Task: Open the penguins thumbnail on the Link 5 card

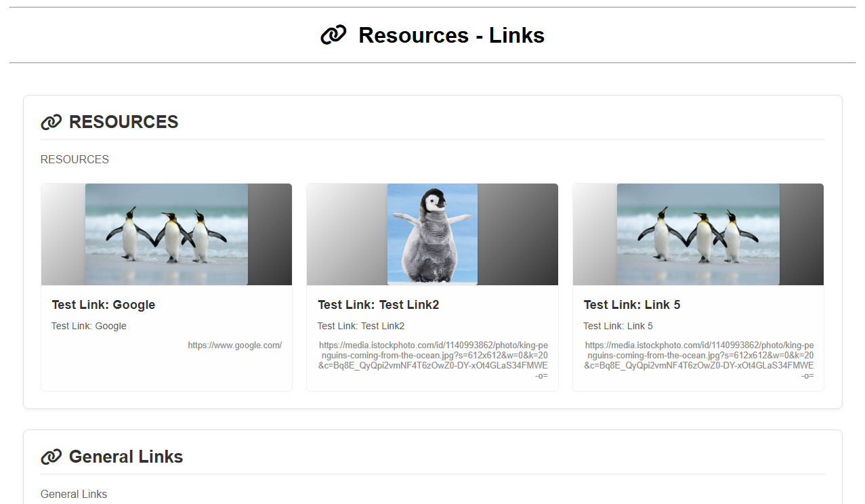Action: coord(698,234)
